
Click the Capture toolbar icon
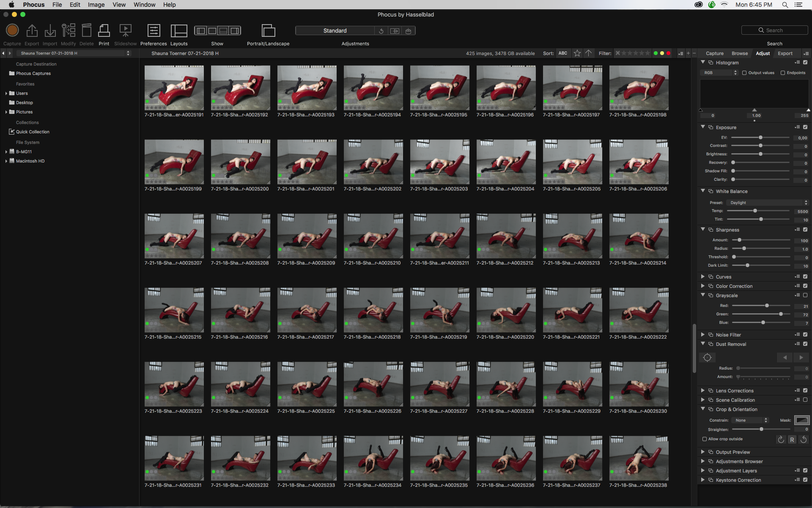coord(12,31)
